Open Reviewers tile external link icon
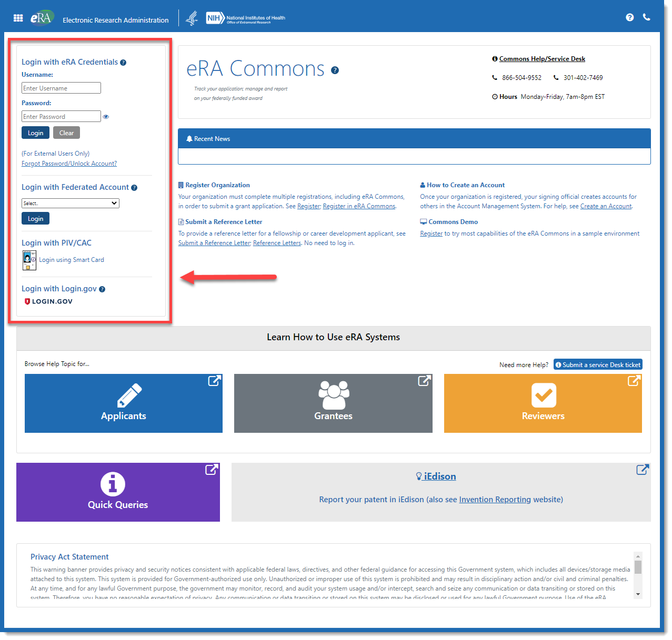 click(x=634, y=381)
